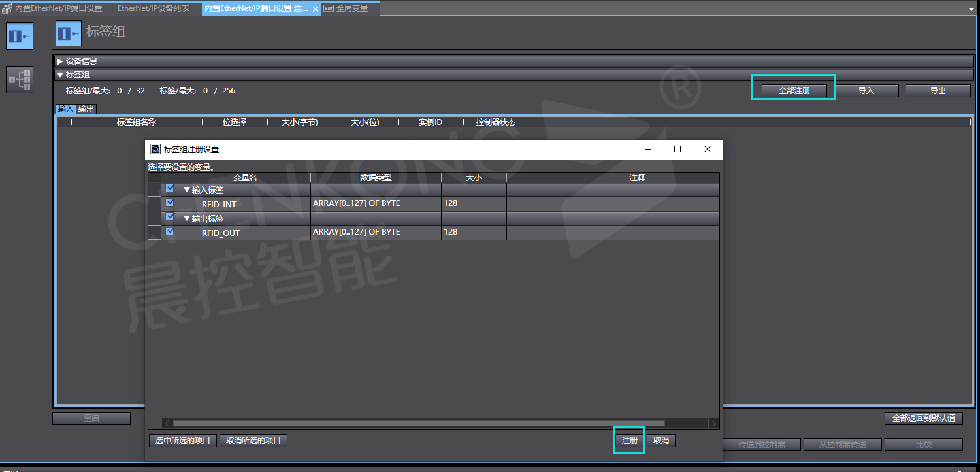
Task: Uncheck the 输出标签 group checkbox
Action: click(170, 217)
